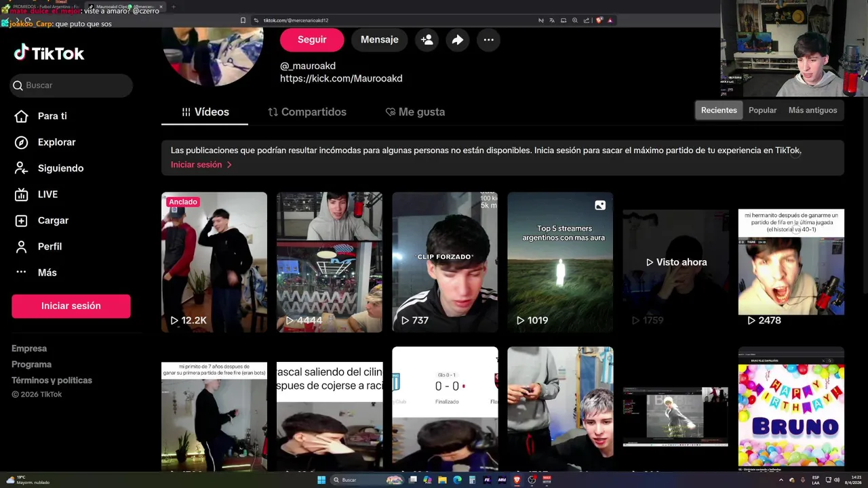Open the Windows Start menu

coord(321,480)
